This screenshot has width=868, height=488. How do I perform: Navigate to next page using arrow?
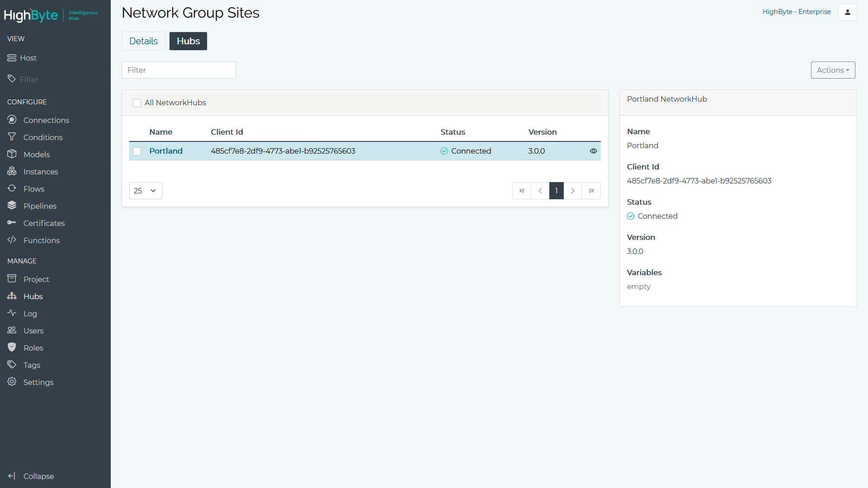coord(573,191)
